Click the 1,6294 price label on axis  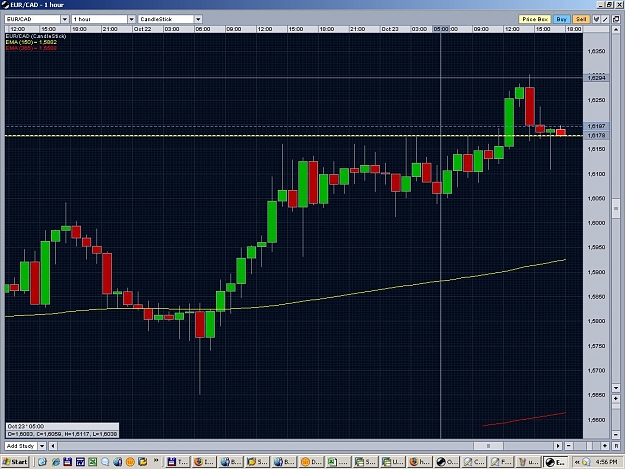tap(596, 78)
